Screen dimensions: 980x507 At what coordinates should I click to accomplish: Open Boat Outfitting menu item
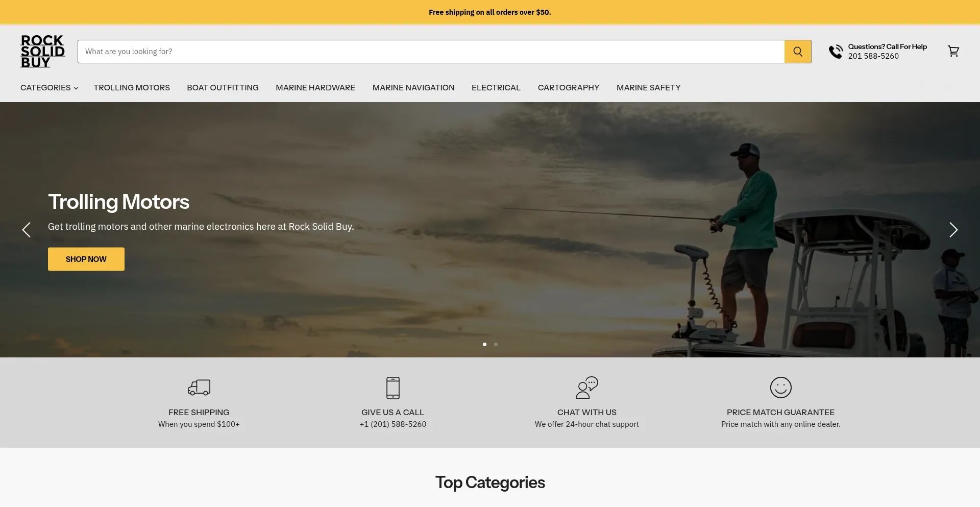pyautogui.click(x=223, y=88)
